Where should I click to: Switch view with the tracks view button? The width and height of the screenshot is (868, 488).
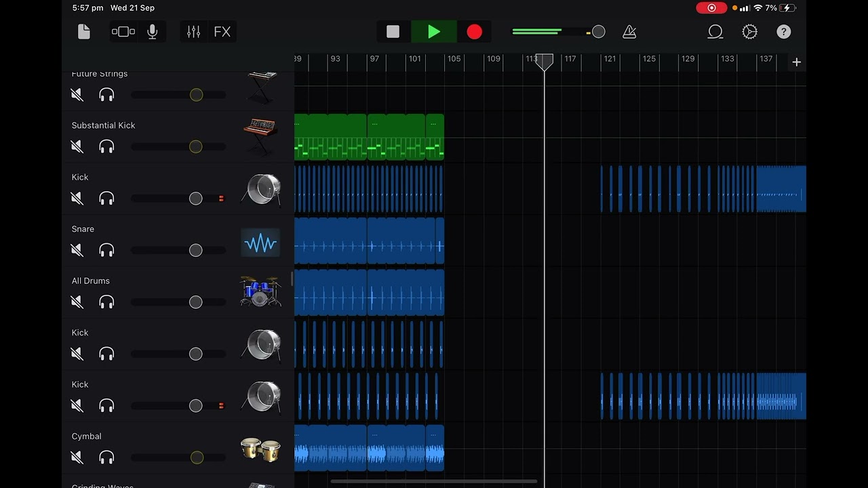pyautogui.click(x=123, y=32)
